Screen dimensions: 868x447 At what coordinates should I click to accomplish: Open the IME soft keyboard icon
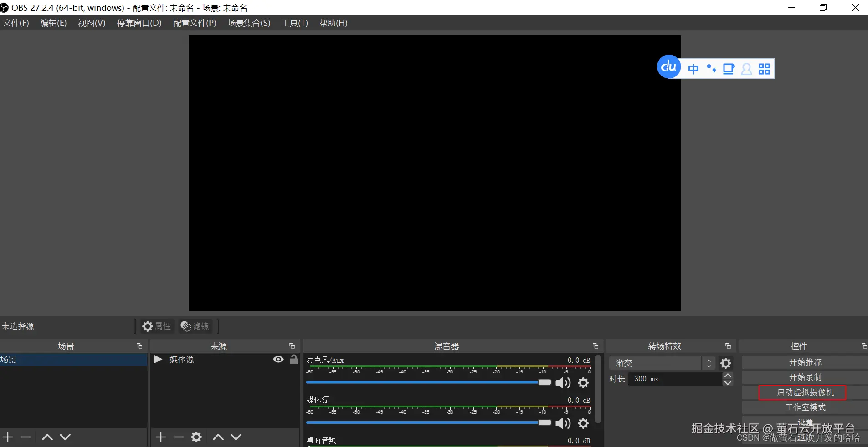click(729, 69)
